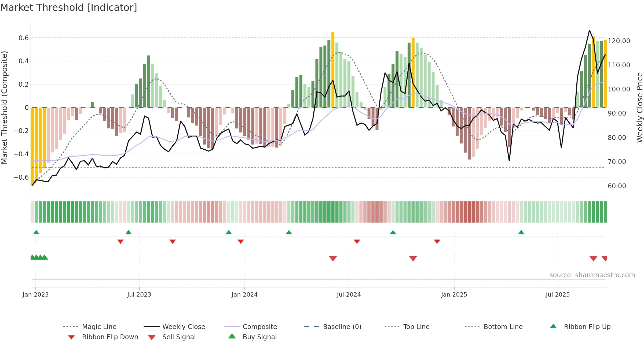Screen dimensions: 644x362
Task: Click the Jan 2025 x-axis label
Action: click(454, 294)
